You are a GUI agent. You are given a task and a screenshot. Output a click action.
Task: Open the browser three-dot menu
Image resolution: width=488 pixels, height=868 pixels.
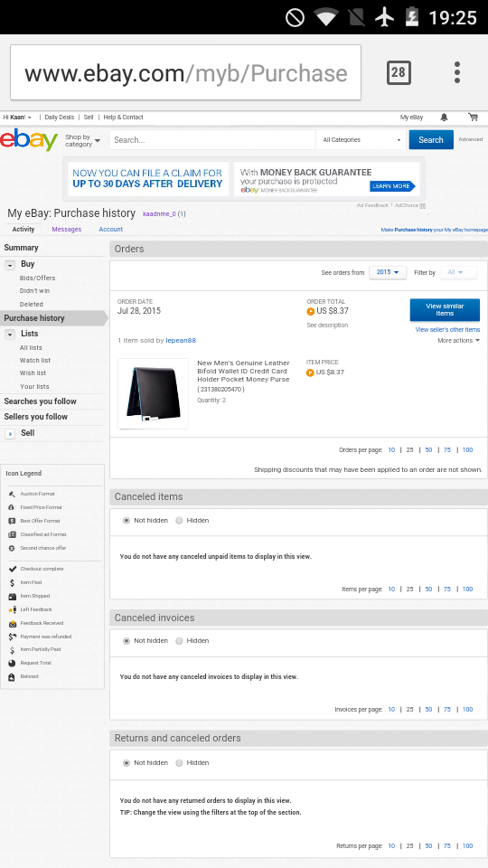point(457,72)
